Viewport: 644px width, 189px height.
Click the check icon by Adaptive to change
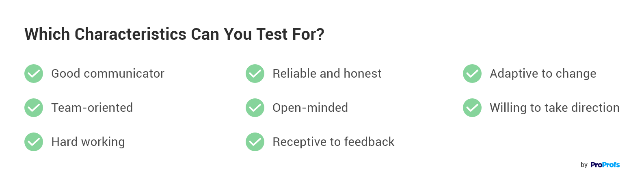(x=472, y=74)
